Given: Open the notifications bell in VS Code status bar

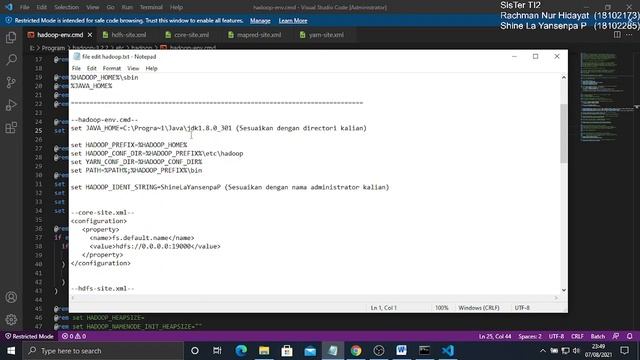Looking at the screenshot, I should [629, 336].
